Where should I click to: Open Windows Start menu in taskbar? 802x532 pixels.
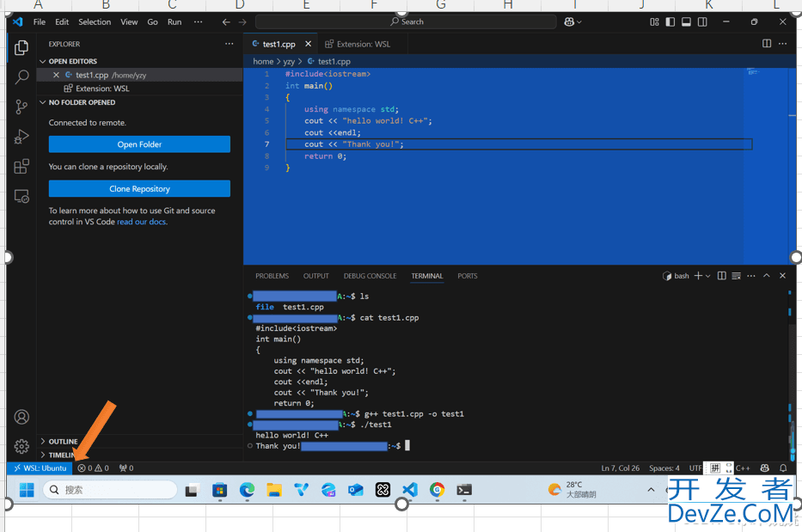point(27,490)
